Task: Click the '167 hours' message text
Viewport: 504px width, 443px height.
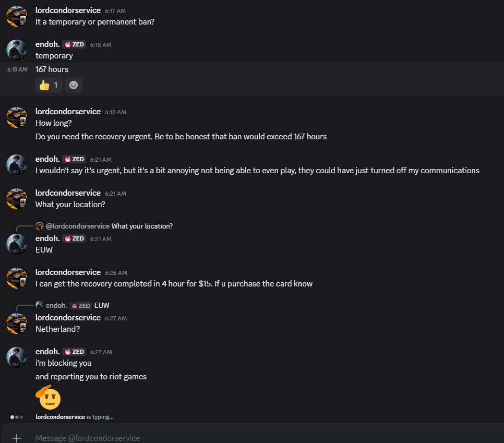Action: pos(52,69)
